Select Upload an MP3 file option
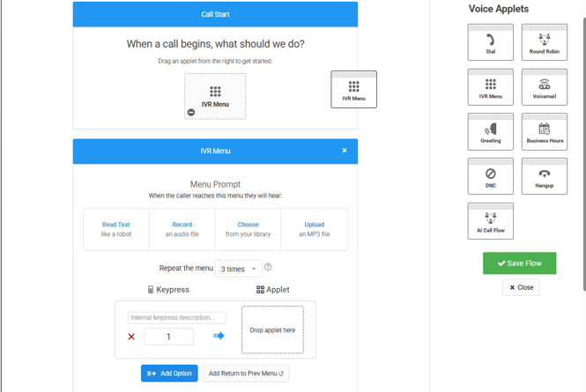586x392 pixels. (x=315, y=229)
